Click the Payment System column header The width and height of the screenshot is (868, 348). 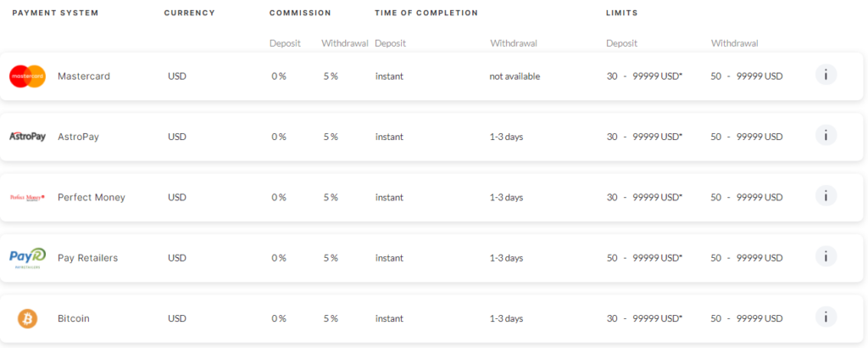pos(55,13)
